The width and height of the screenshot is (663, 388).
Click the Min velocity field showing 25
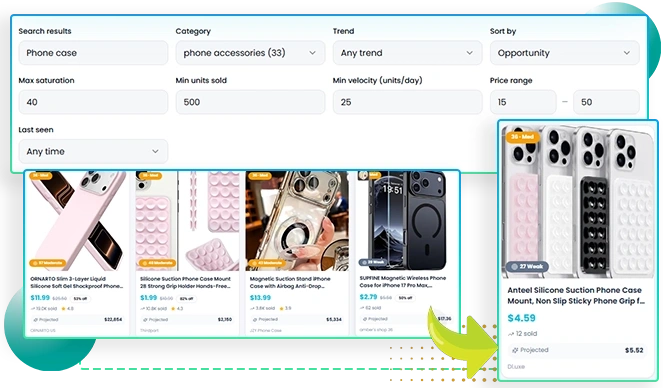(407, 102)
